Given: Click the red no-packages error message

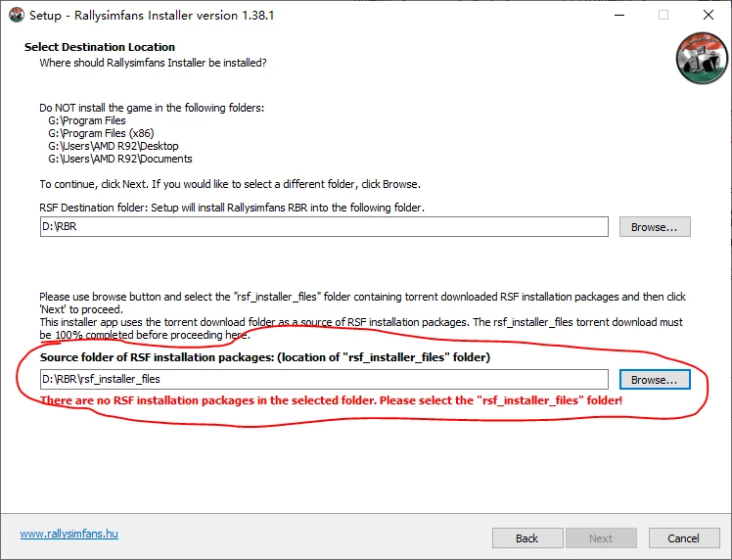Looking at the screenshot, I should coord(331,400).
